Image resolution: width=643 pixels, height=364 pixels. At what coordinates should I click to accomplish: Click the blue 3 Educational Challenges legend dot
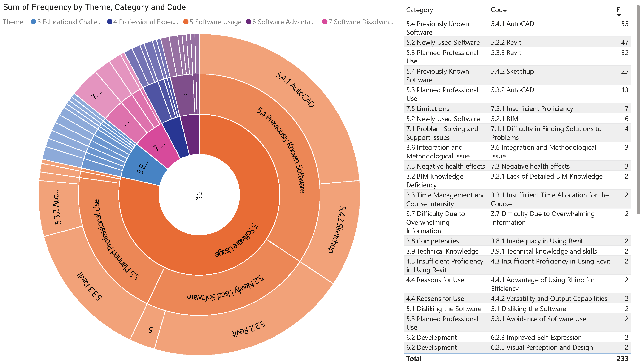pyautogui.click(x=33, y=22)
